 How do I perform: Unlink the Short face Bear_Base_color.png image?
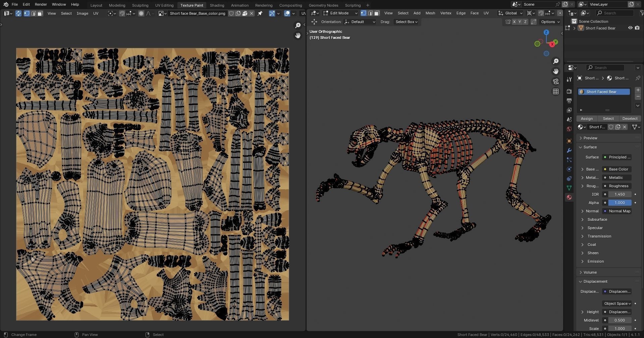tap(252, 13)
